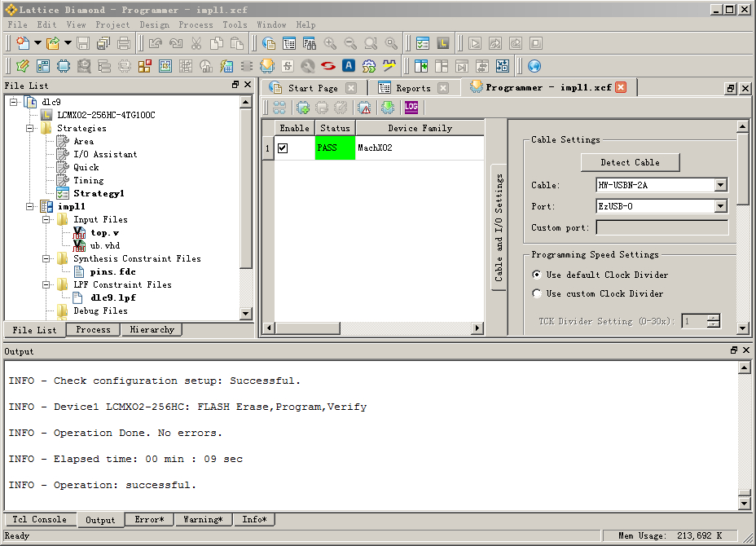Screen dimensions: 756x546
Task: Launch the Programmer tool from the main toolbar
Action: tap(266, 65)
